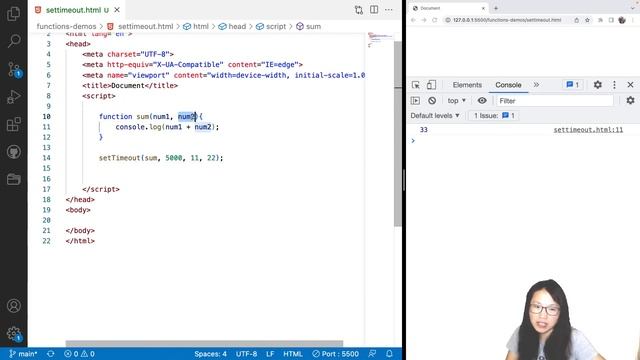Image resolution: width=640 pixels, height=360 pixels.
Task: Share the page via address bar icon
Action: (x=576, y=20)
